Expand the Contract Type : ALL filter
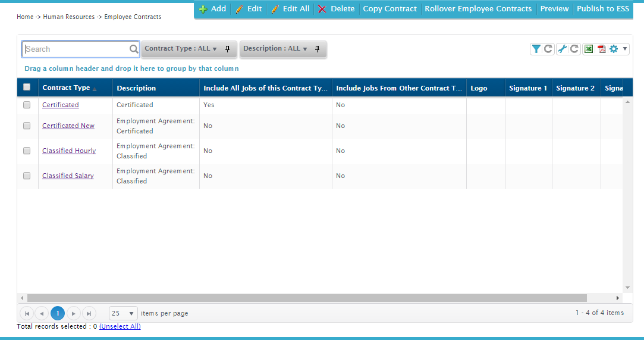The width and height of the screenshot is (644, 340). pos(181,49)
